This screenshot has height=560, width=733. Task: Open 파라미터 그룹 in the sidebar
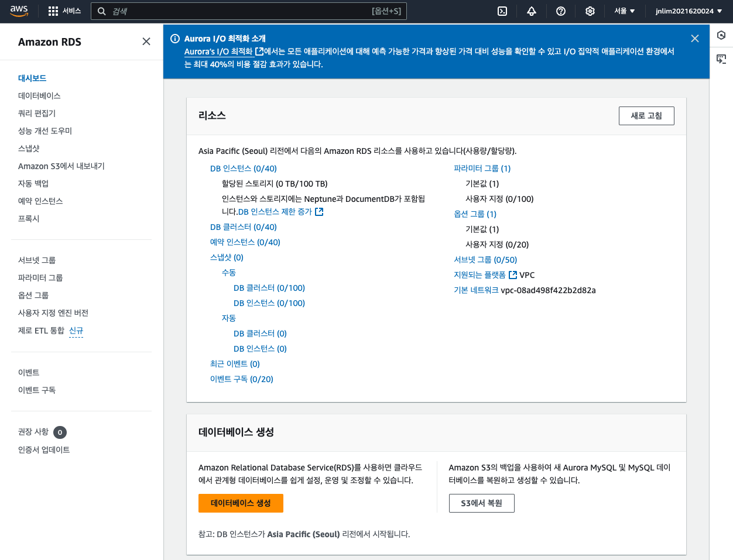pos(40,277)
